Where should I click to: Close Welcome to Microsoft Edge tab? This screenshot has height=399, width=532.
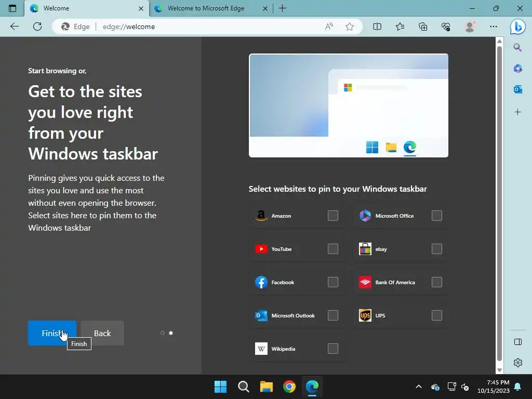265,8
